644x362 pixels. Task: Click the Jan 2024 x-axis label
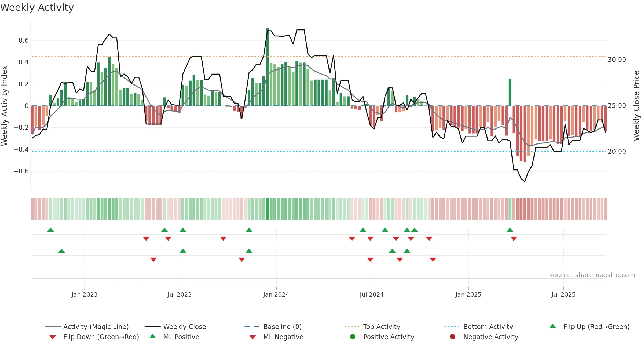pyautogui.click(x=276, y=295)
